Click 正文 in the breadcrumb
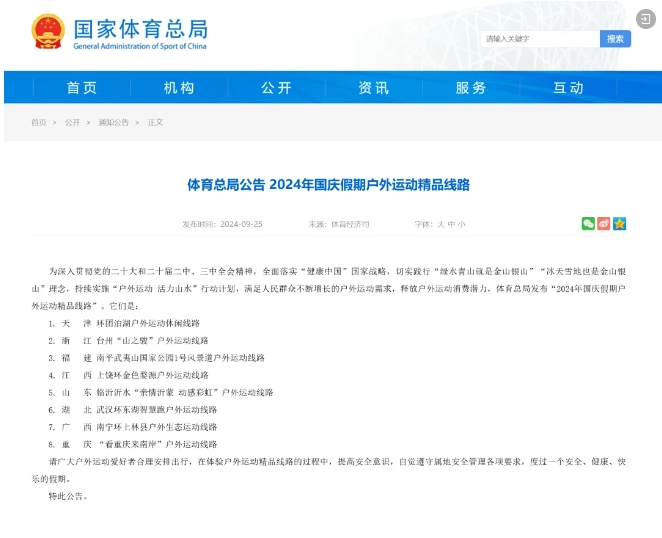 click(155, 122)
